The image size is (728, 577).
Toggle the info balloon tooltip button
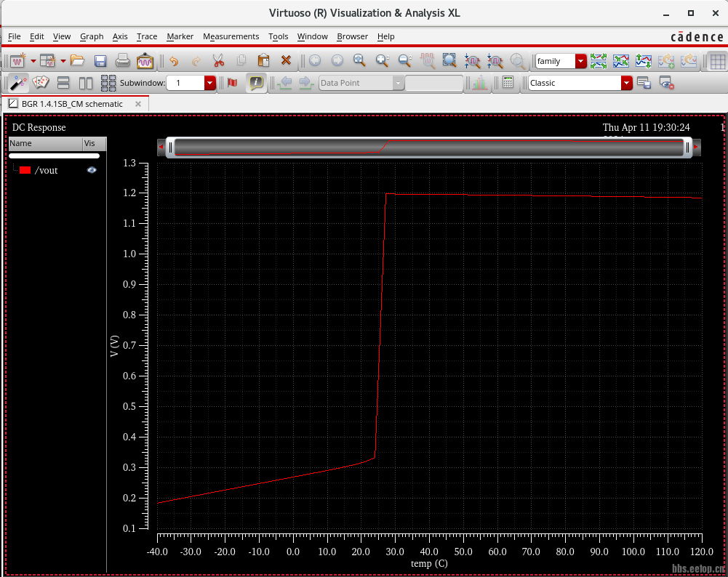[256, 83]
